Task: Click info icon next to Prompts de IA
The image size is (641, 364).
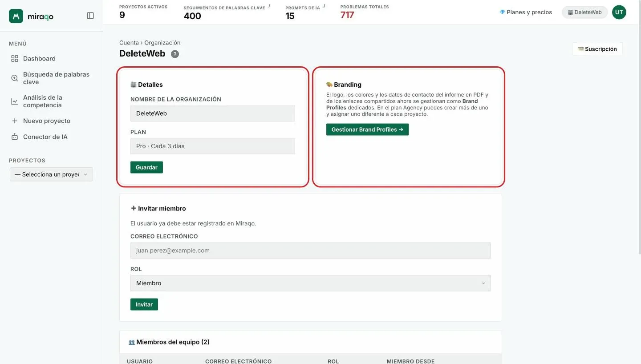Action: click(324, 6)
